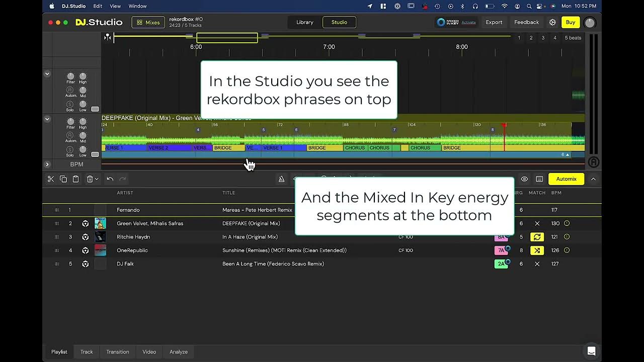Click the copy icon in edit toolbar
This screenshot has height=362, width=644.
pos(63,179)
